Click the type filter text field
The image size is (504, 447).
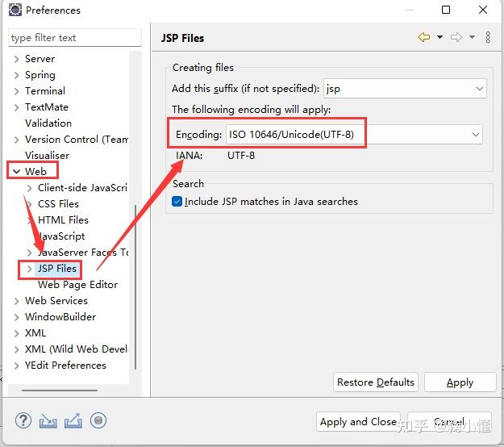pos(74,37)
